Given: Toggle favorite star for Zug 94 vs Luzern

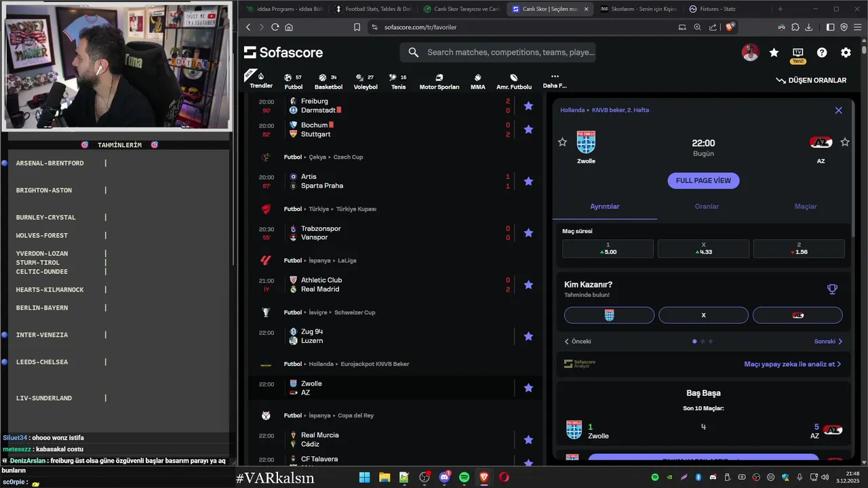Looking at the screenshot, I should pos(528,336).
